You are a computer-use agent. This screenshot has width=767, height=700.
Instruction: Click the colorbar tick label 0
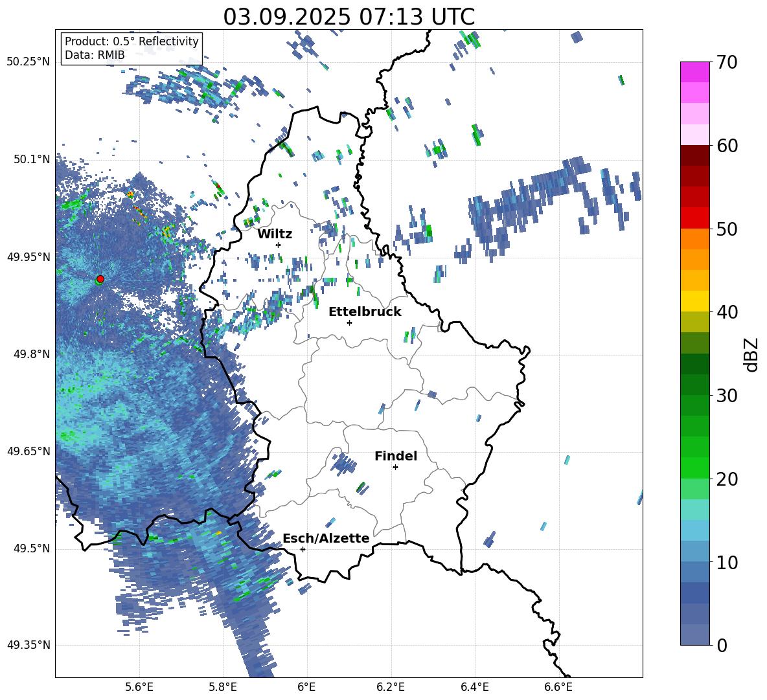click(722, 645)
